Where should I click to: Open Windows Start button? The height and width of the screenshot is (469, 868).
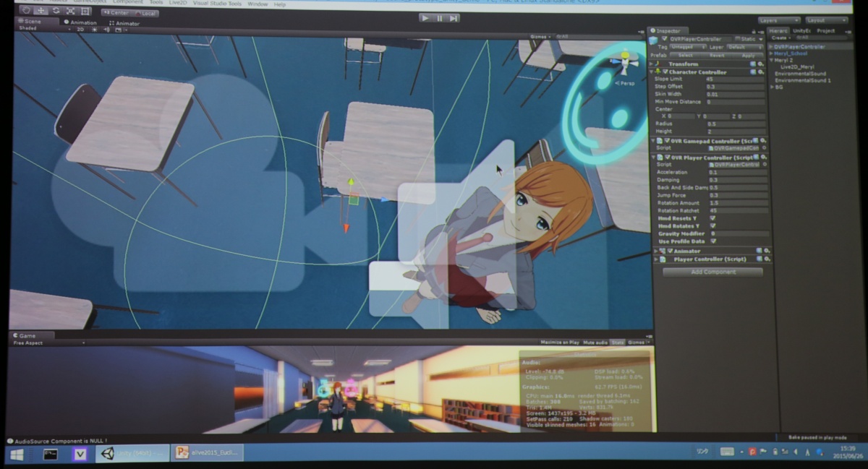coord(17,455)
